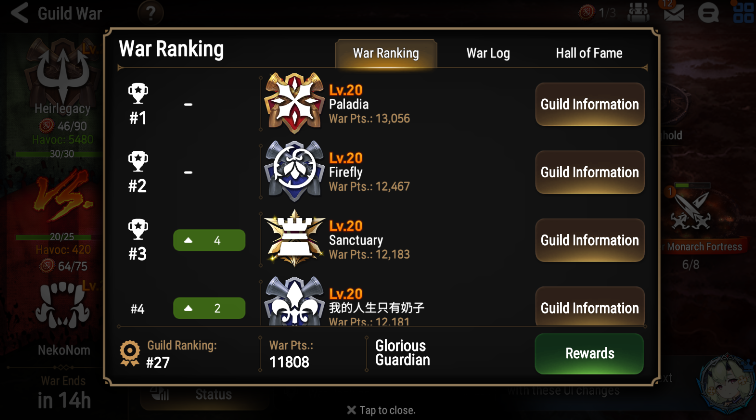Screen dimensions: 756x420
Task: Open Guild Information for Firefly
Action: [590, 172]
